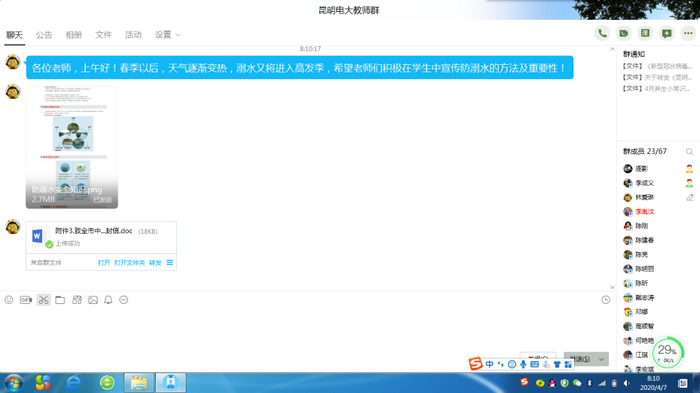The width and height of the screenshot is (700, 393).
Task: Open the Windows Start menu orb
Action: [14, 383]
